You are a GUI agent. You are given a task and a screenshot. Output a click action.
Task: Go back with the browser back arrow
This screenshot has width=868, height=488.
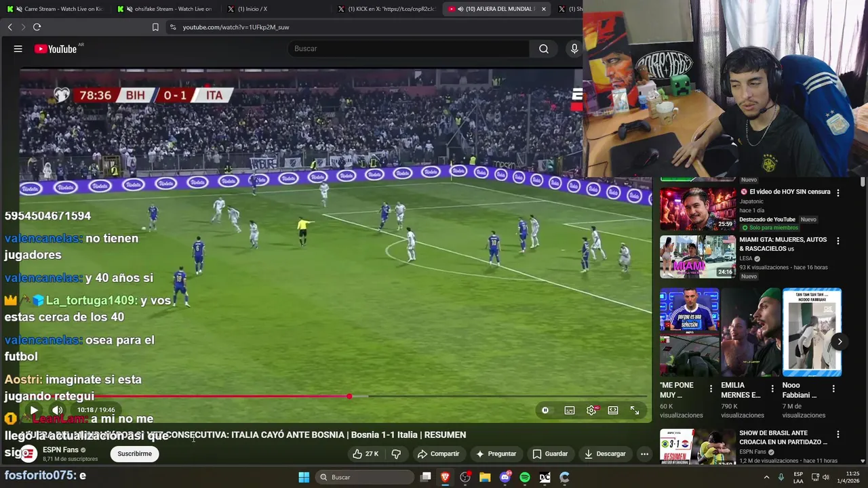[9, 27]
